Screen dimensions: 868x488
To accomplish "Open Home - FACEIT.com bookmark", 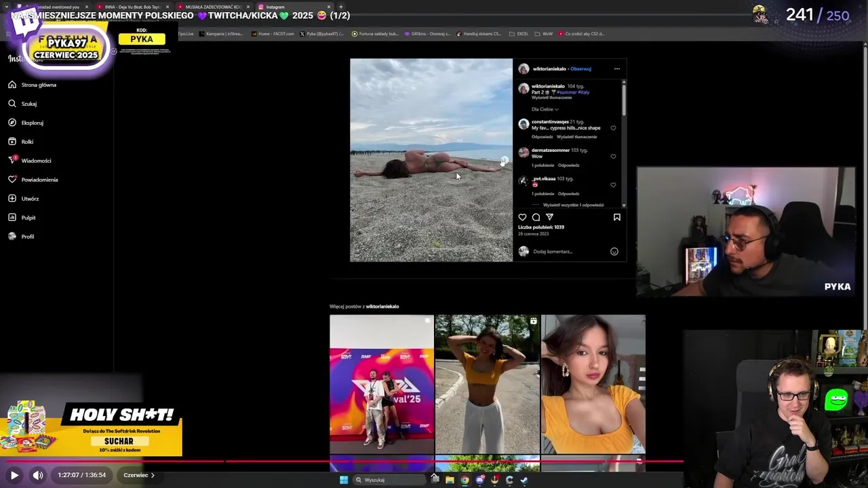I will 272,33.
